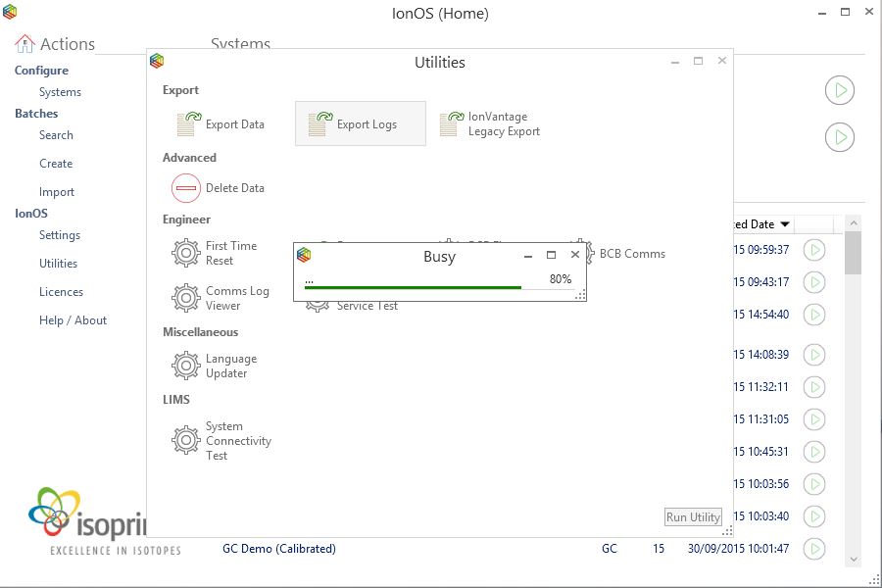Open the Comms Log Viewer gear icon
The image size is (882, 588).
[x=186, y=298]
